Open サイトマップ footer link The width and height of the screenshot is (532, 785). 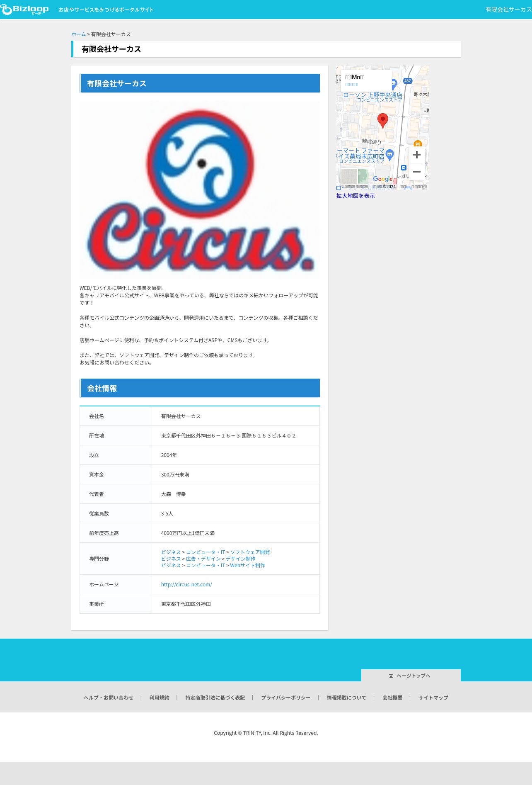(433, 698)
